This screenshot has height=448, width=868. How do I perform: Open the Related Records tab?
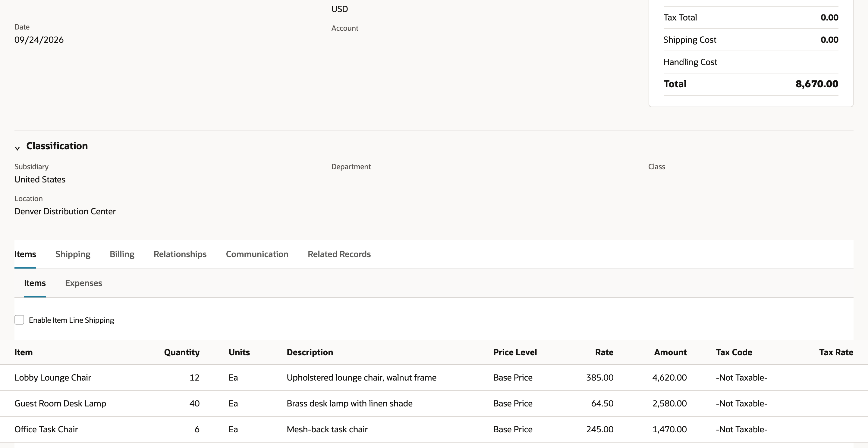[339, 254]
